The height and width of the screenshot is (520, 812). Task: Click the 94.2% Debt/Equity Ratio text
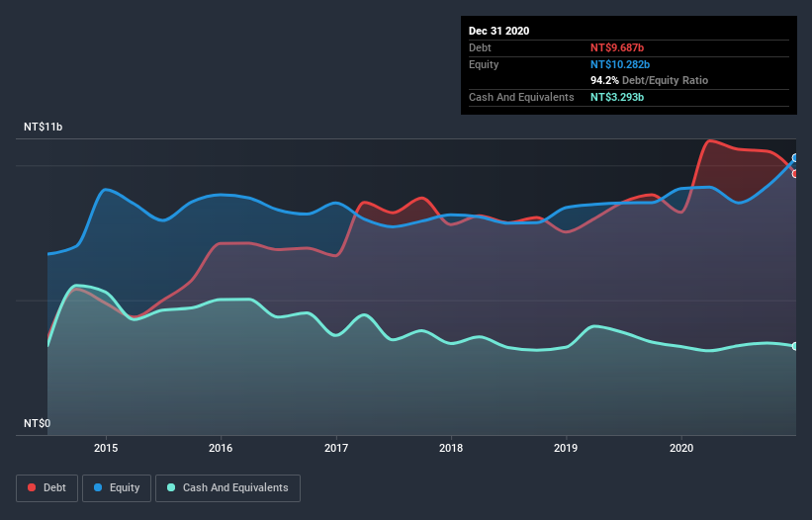tap(650, 80)
